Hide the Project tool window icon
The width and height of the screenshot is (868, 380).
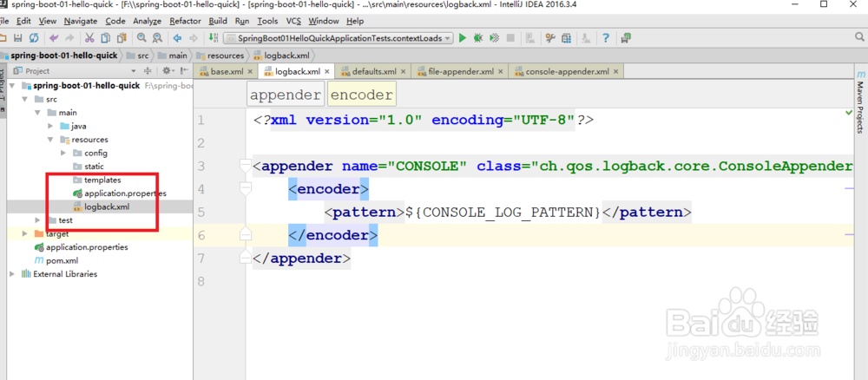[184, 71]
